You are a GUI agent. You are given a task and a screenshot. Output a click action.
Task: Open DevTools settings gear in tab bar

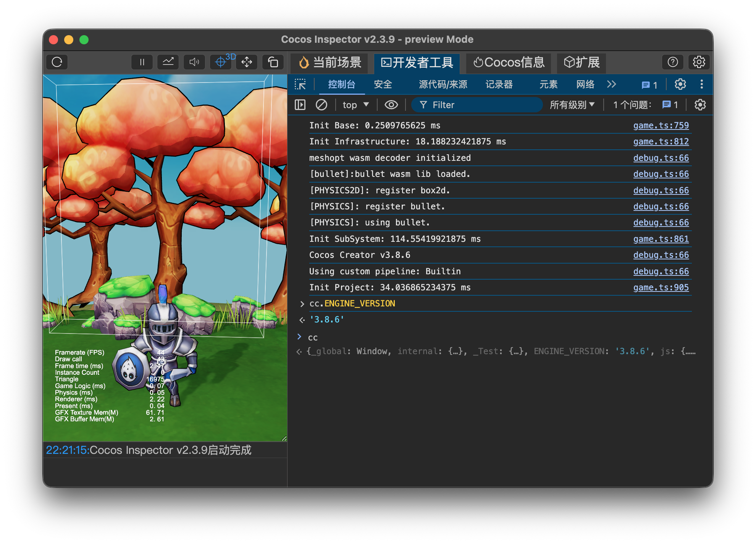click(x=680, y=84)
